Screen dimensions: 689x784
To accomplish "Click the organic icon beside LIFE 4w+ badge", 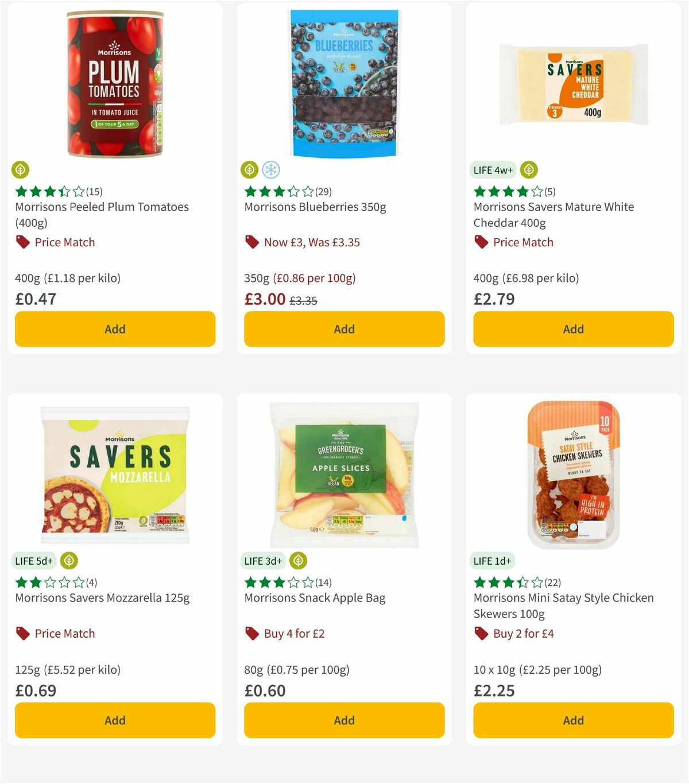I will coord(528,170).
